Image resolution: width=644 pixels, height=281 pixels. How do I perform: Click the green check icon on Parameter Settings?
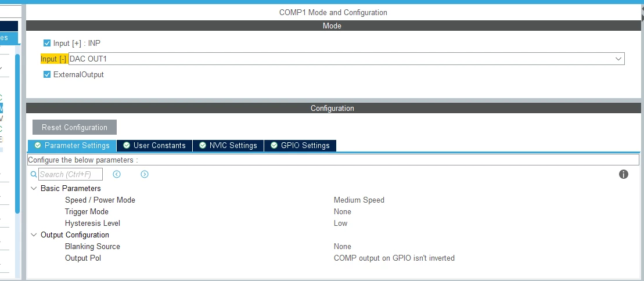point(38,145)
